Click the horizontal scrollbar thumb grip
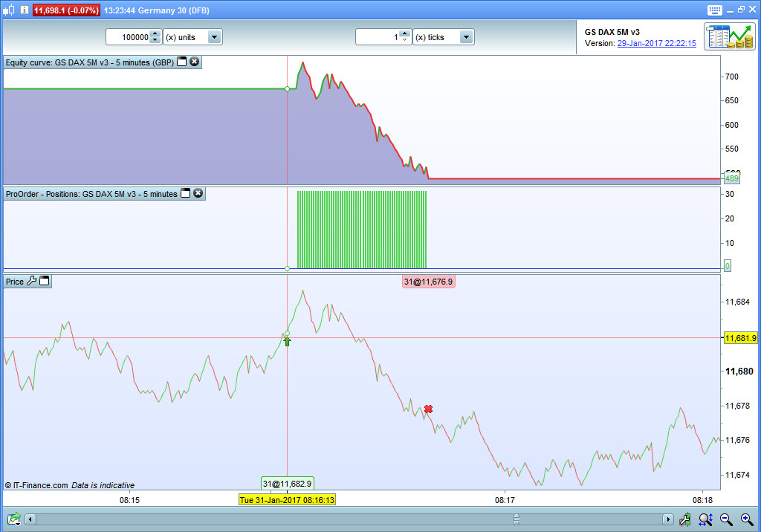The width and height of the screenshot is (761, 532). (516, 519)
